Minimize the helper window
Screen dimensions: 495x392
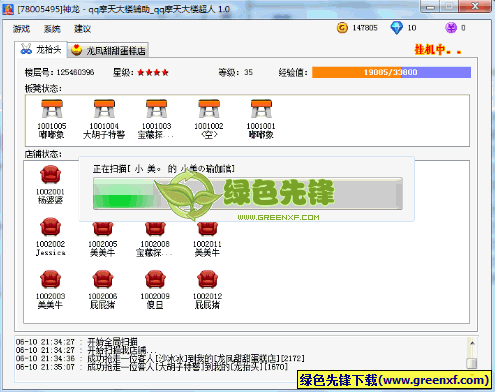coord(430,7)
